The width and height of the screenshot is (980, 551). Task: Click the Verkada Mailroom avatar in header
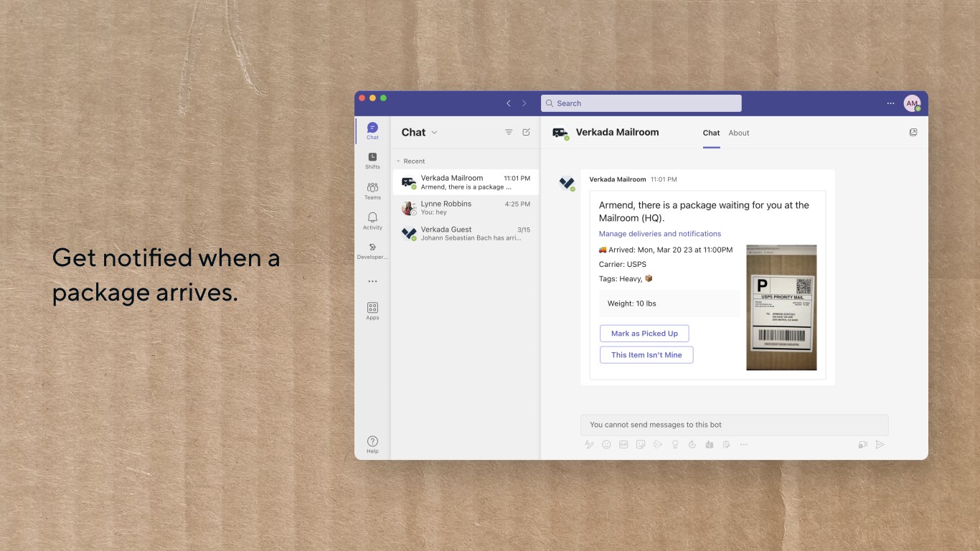[560, 133]
